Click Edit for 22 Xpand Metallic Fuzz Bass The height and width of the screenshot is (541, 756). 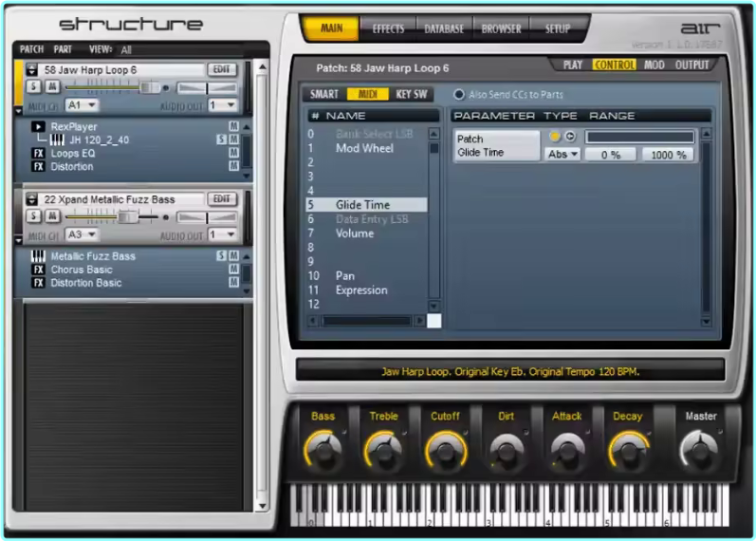click(222, 198)
